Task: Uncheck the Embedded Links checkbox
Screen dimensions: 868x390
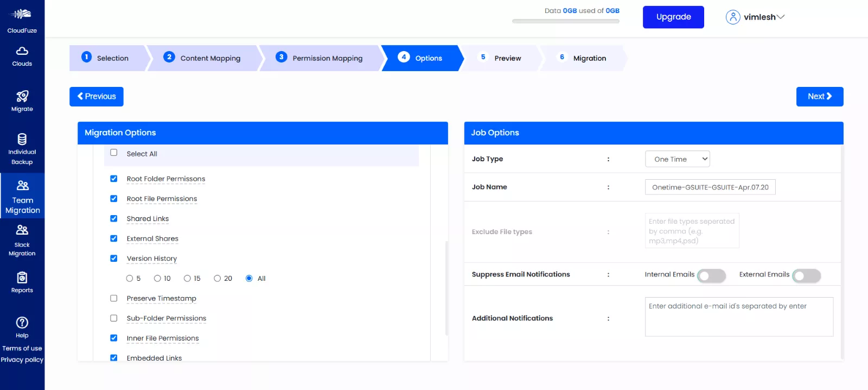Action: (114, 357)
